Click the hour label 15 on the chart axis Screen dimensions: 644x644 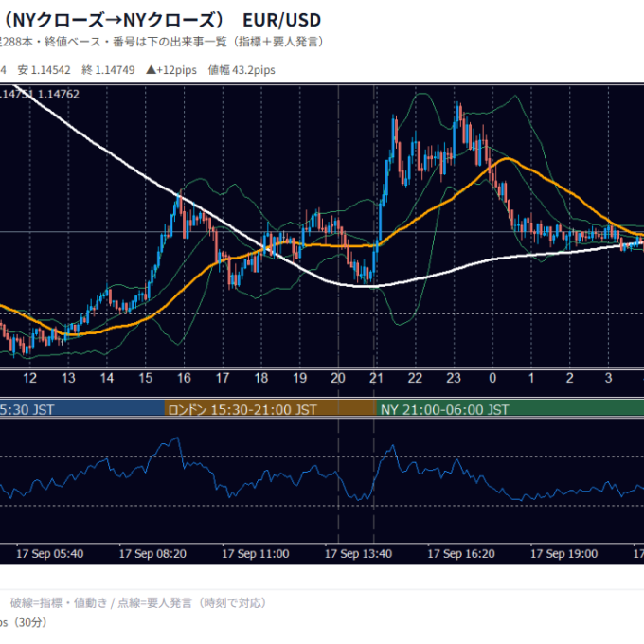pyautogui.click(x=146, y=378)
